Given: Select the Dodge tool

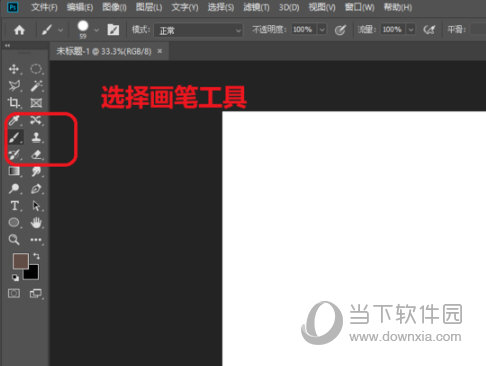Looking at the screenshot, I should point(14,189).
